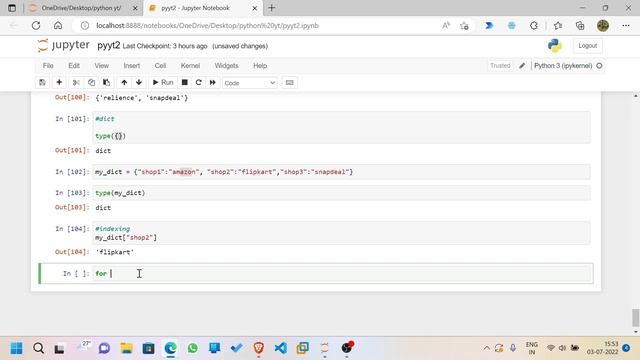
Task: Click the Logout button
Action: [x=587, y=46]
